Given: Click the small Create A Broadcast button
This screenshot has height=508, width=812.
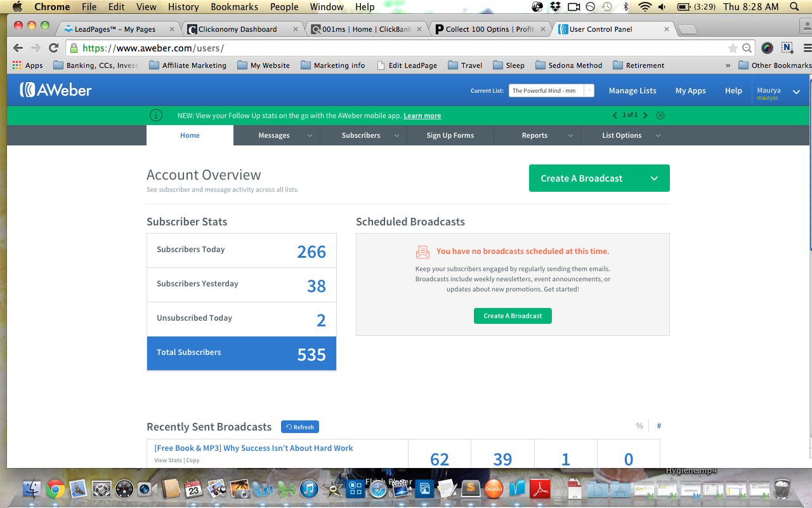Looking at the screenshot, I should click(x=513, y=316).
